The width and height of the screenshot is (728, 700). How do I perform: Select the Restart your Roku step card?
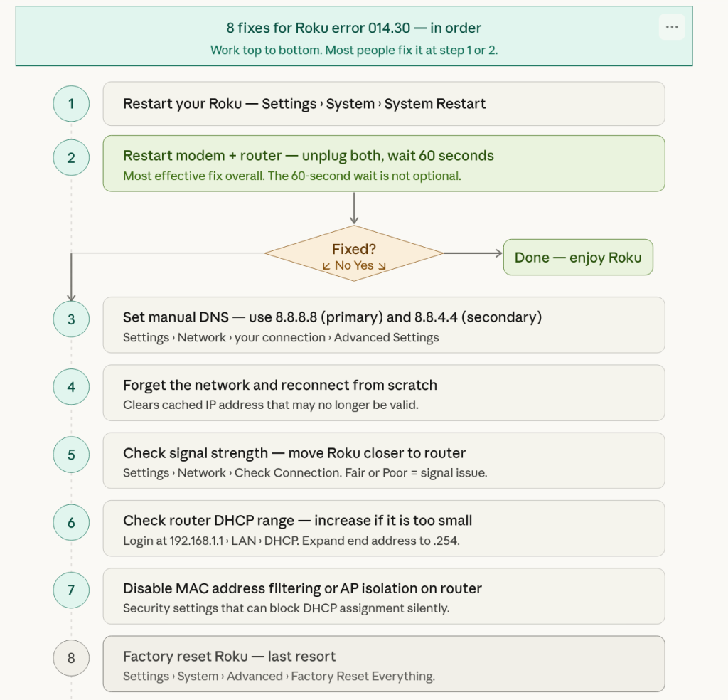(384, 104)
